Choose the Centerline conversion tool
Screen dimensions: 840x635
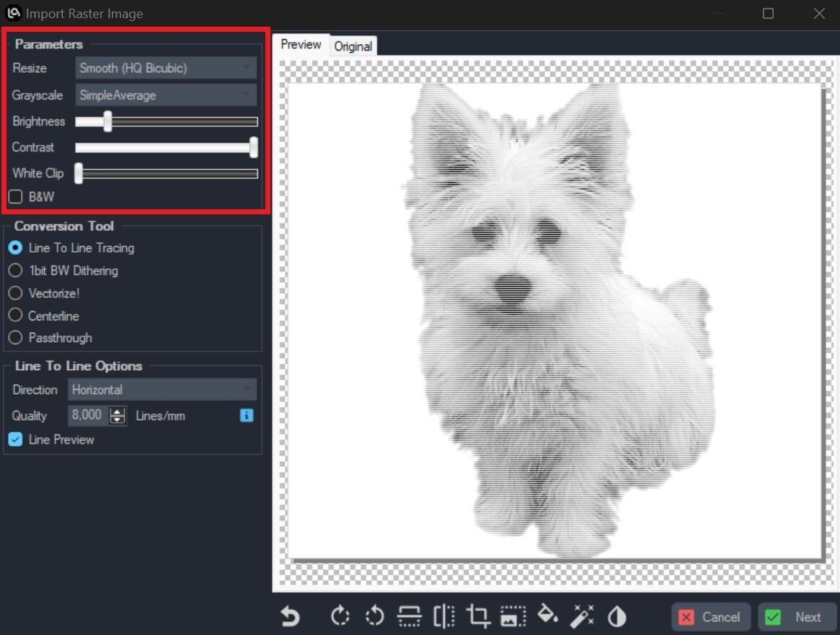point(15,316)
